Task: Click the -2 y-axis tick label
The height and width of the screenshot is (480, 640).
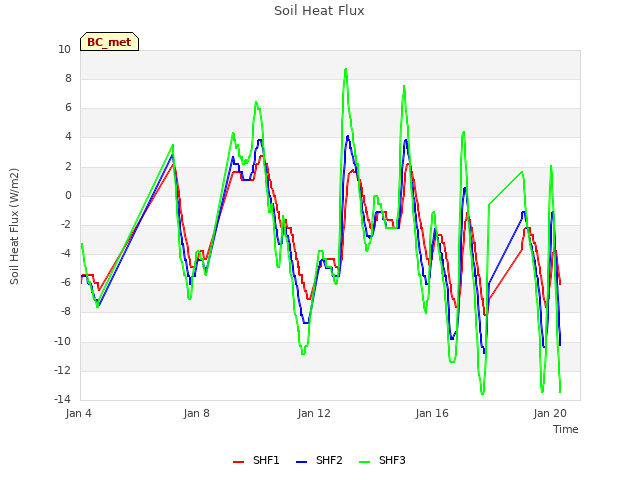Action: tap(66, 224)
